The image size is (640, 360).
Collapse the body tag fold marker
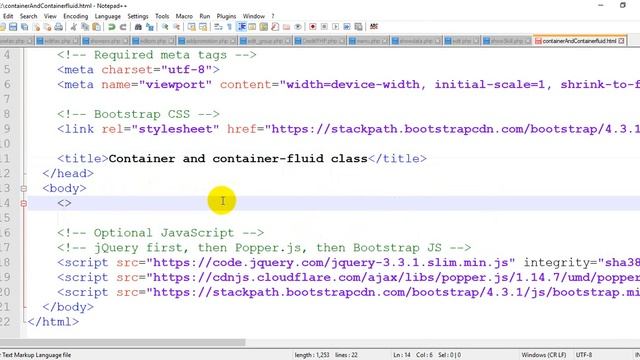click(x=24, y=189)
